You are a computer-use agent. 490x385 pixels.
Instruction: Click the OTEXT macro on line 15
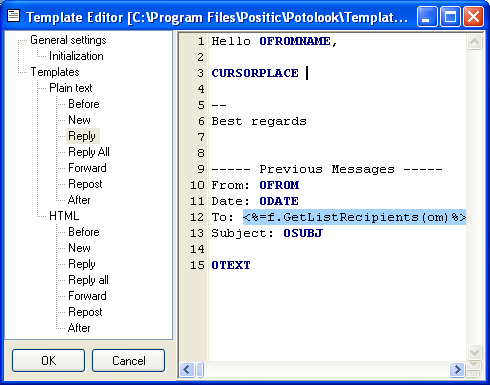tap(231, 265)
